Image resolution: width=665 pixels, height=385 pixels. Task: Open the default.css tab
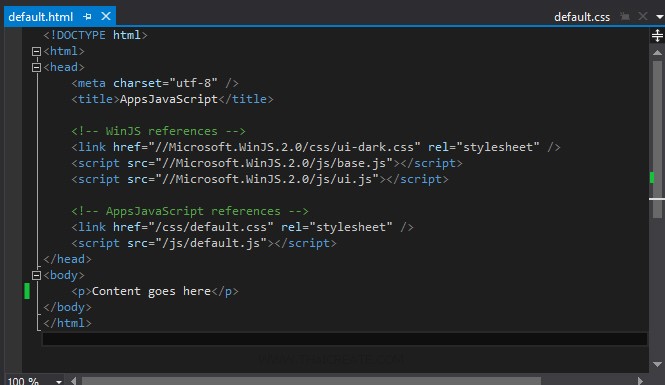tap(582, 17)
